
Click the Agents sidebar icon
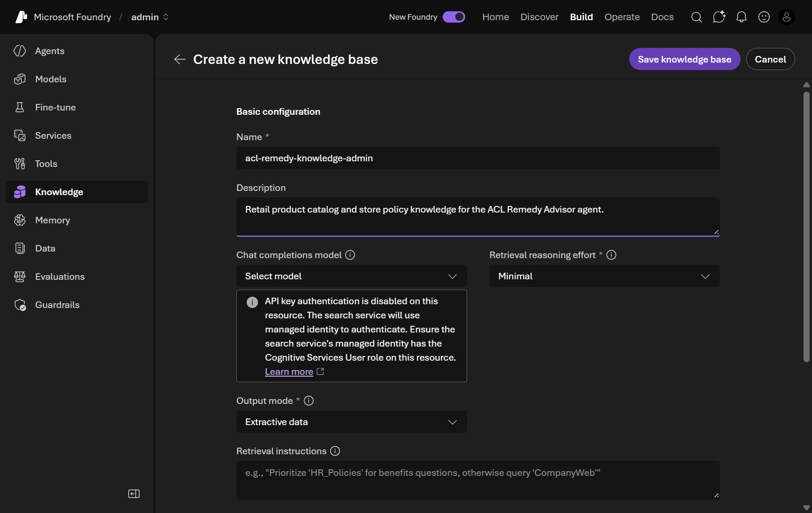(x=20, y=51)
